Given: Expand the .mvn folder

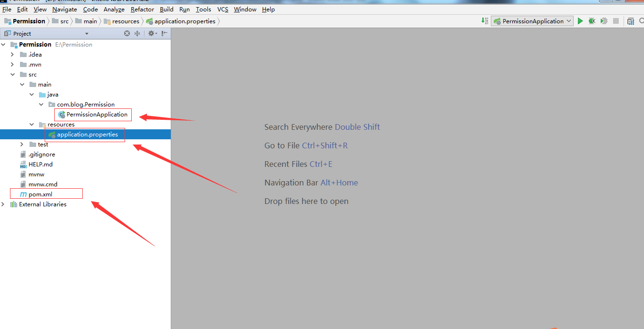Looking at the screenshot, I should coord(12,65).
